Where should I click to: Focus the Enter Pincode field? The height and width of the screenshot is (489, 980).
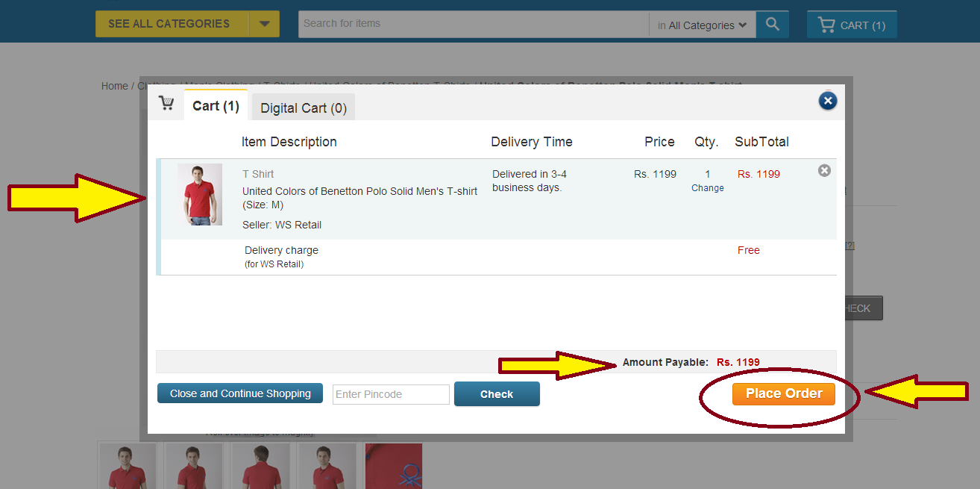point(391,394)
